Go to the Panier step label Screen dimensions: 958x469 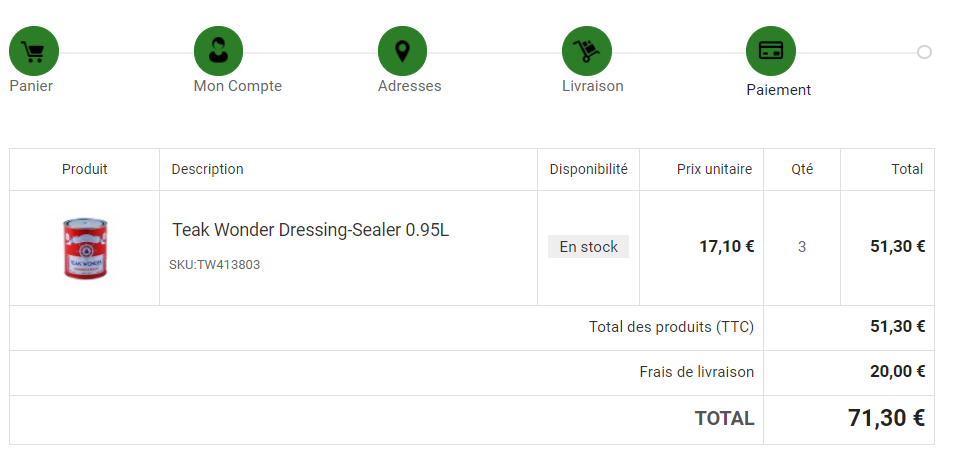point(31,86)
